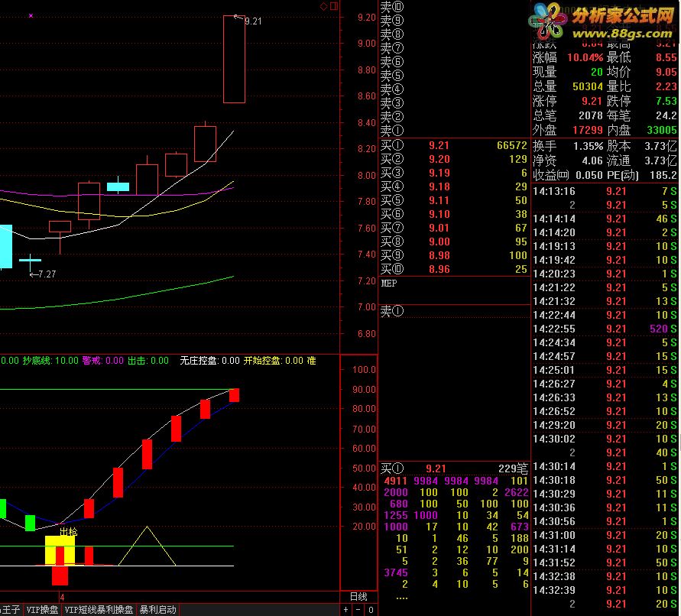
Task: Click the 总量 50304 value
Action: click(588, 86)
